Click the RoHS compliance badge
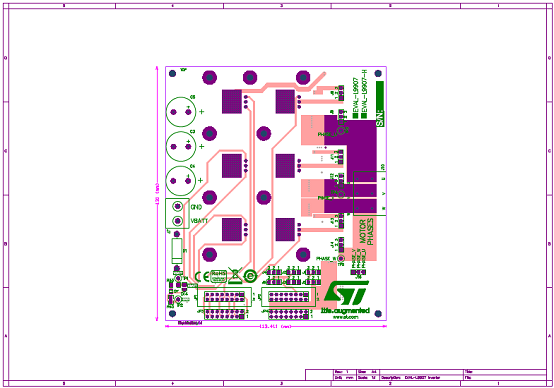Viewport: 554px width, 388px height. pyautogui.click(x=218, y=276)
